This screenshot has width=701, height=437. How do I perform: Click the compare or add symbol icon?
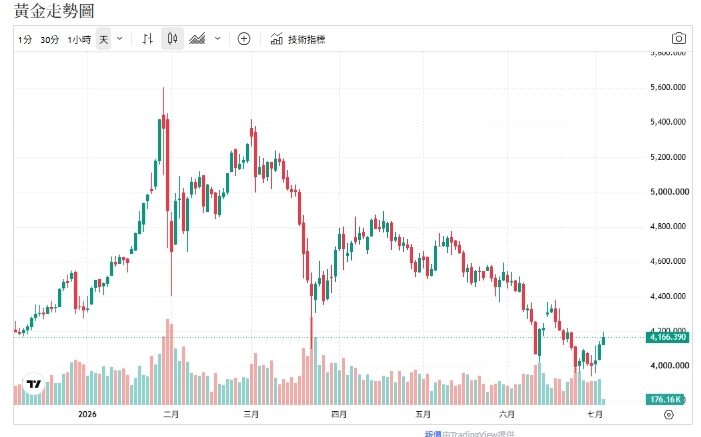(x=244, y=39)
